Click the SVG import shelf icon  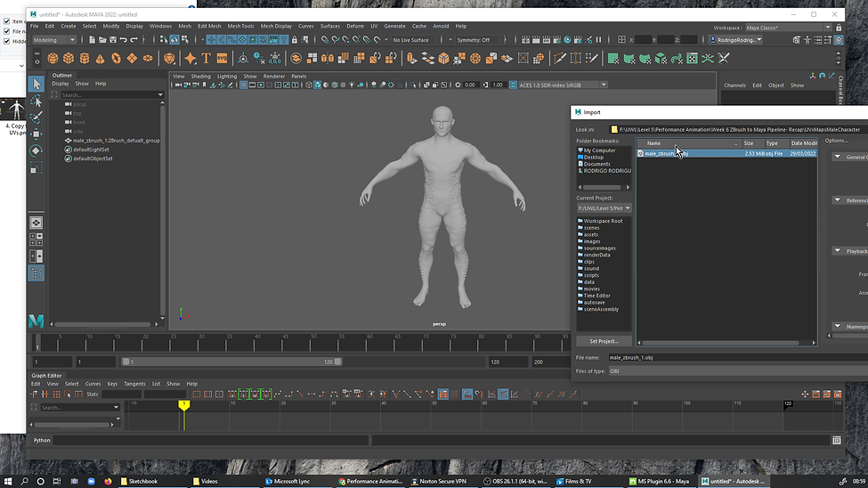pyautogui.click(x=222, y=58)
